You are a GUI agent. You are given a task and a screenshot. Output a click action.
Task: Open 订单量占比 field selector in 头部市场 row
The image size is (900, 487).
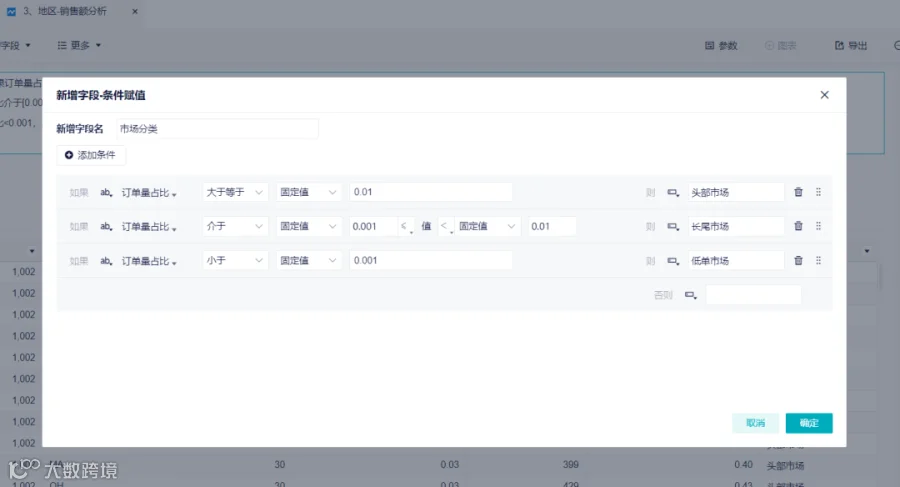[149, 192]
